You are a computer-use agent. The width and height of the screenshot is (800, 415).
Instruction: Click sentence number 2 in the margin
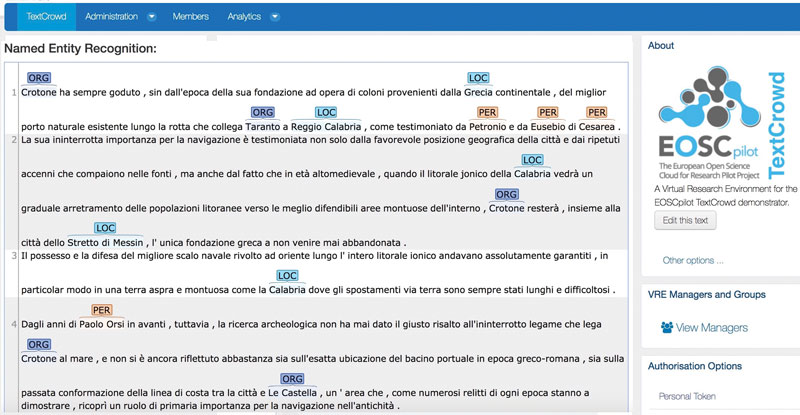[14, 140]
